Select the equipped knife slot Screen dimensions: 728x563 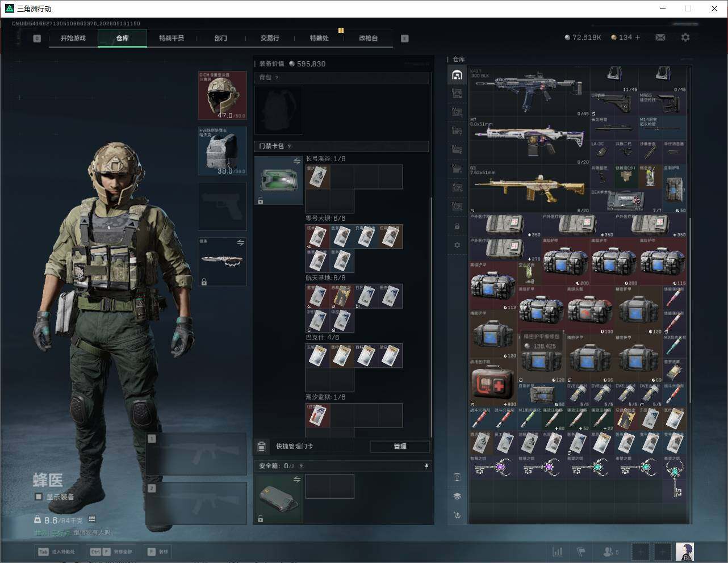click(222, 262)
